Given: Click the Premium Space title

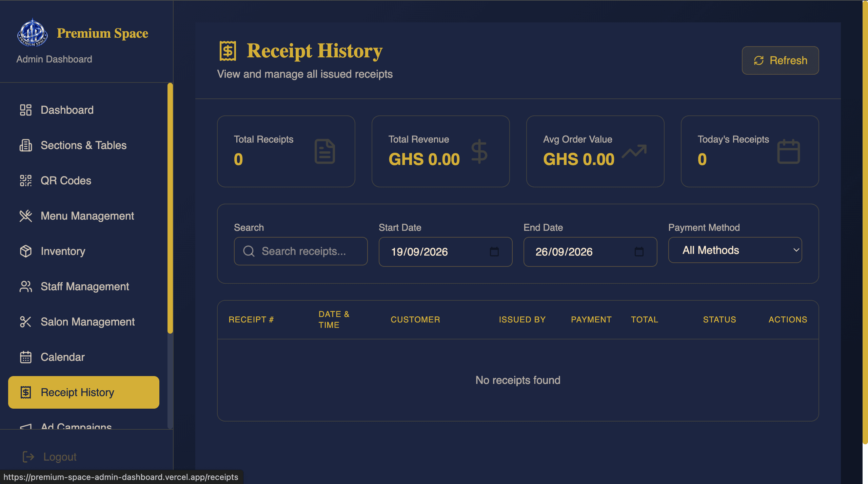Looking at the screenshot, I should (x=102, y=33).
